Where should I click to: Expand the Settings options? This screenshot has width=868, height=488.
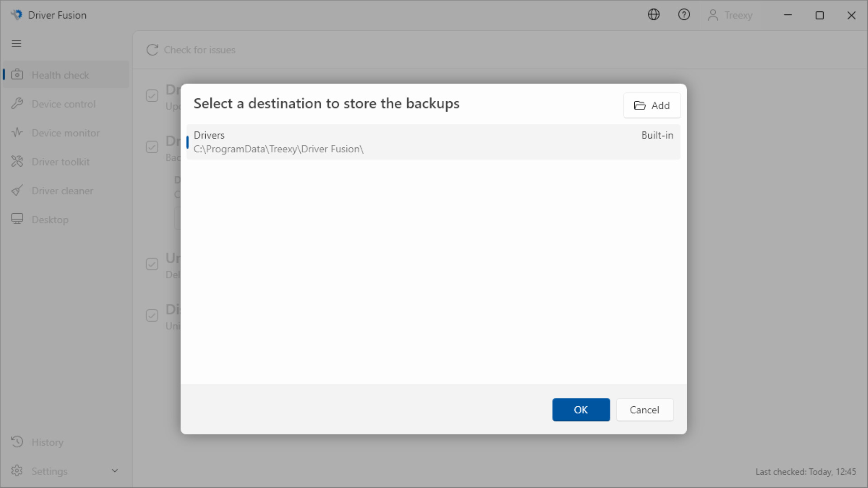click(115, 470)
